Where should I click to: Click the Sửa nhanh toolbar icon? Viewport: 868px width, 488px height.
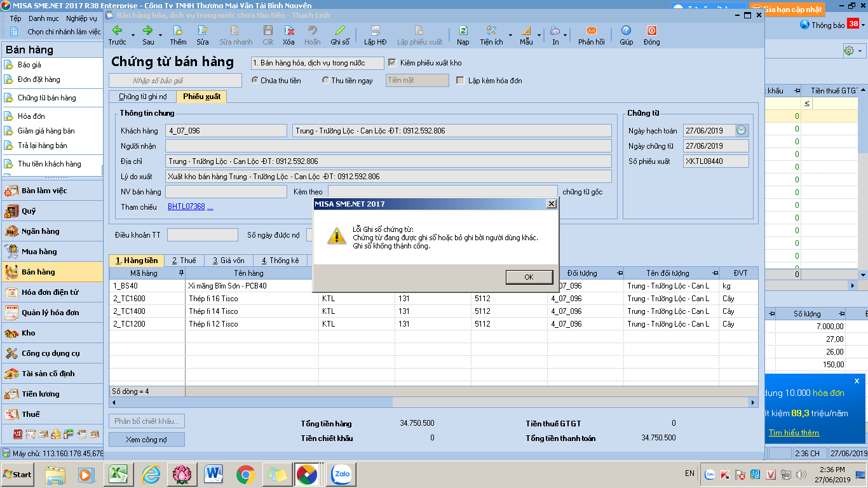(236, 30)
